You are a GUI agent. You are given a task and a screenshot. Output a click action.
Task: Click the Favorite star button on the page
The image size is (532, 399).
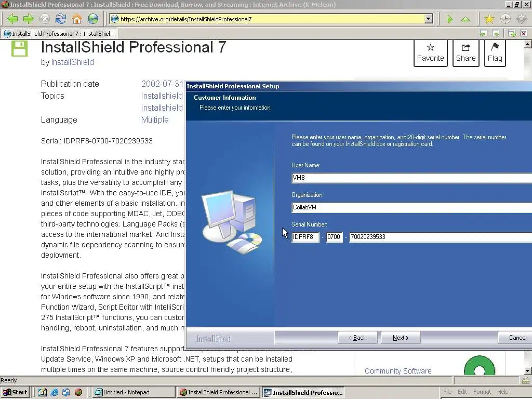[431, 53]
